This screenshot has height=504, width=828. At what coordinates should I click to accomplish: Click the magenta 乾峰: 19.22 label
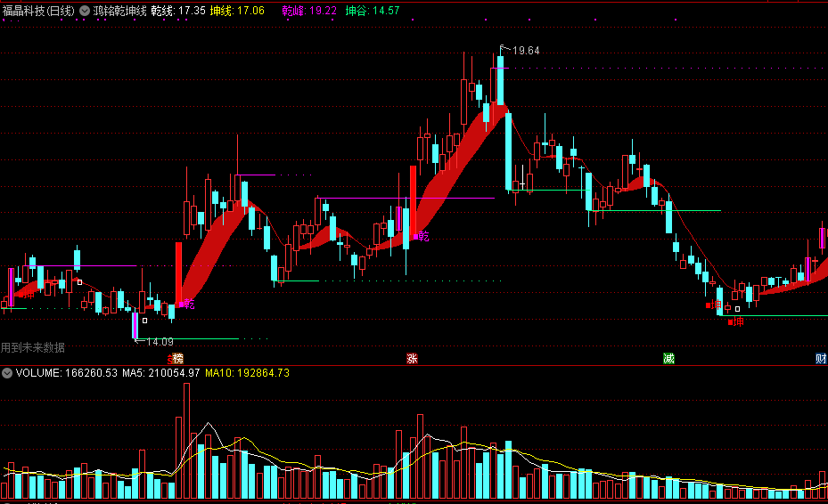(x=309, y=11)
